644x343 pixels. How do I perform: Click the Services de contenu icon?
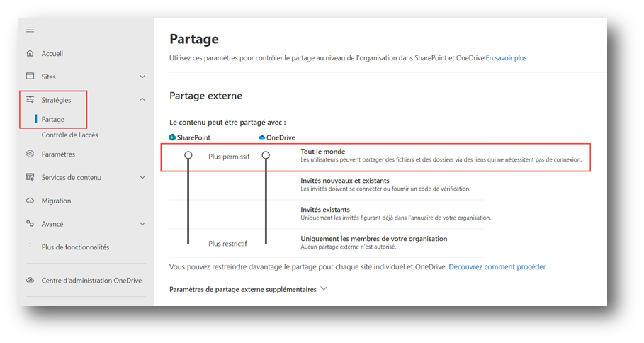[30, 177]
